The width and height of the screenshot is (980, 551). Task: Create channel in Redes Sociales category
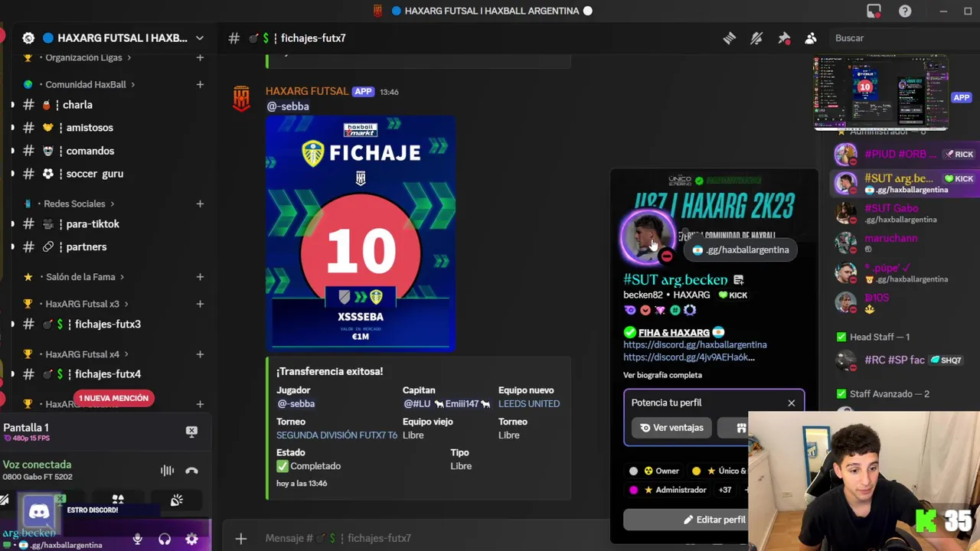(x=200, y=204)
